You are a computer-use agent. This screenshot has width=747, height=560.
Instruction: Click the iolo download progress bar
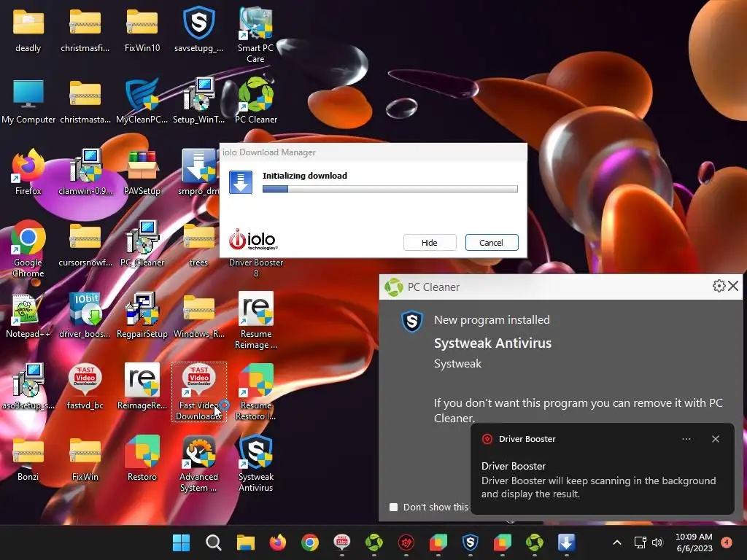390,189
